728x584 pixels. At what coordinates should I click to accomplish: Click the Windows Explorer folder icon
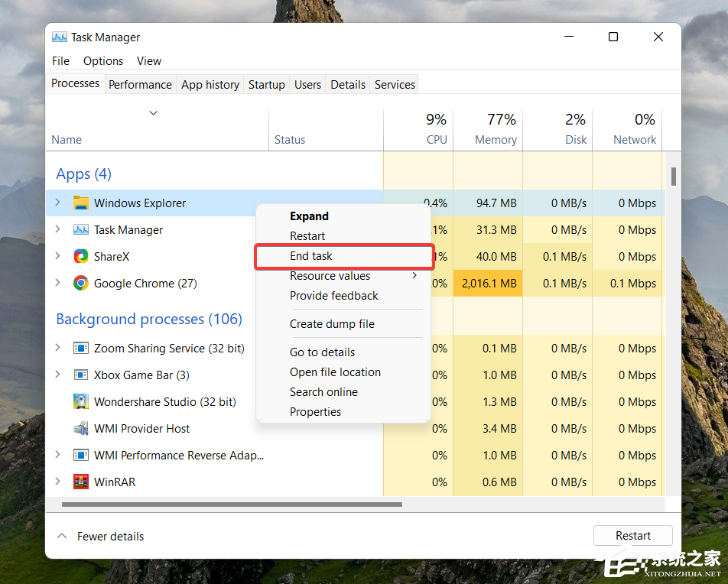pos(81,203)
